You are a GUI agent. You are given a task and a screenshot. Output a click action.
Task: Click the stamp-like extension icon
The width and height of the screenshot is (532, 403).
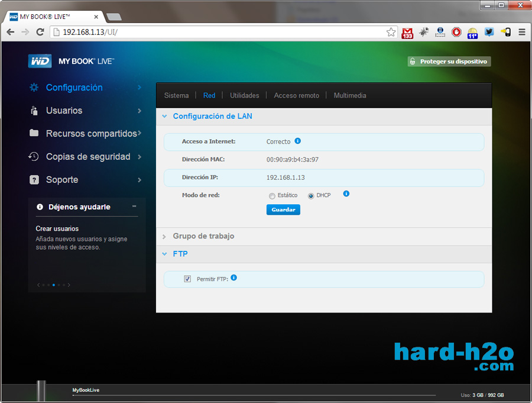(440, 33)
